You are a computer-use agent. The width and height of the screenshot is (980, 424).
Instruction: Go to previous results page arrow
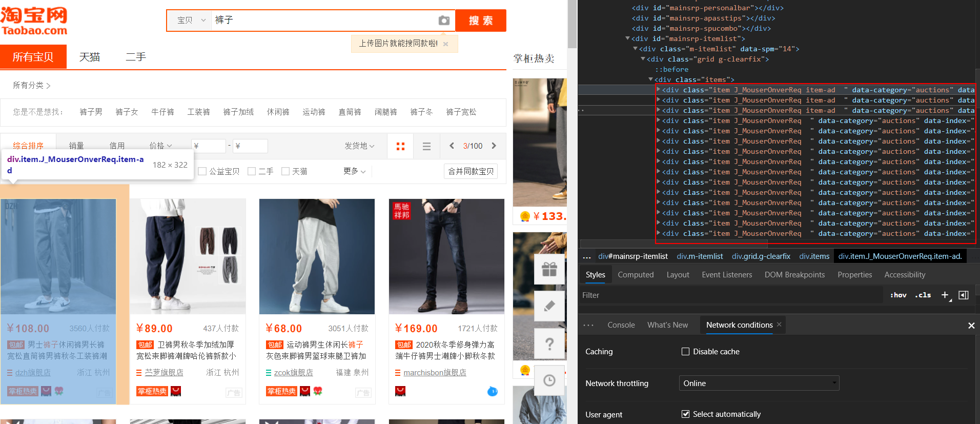pos(452,146)
